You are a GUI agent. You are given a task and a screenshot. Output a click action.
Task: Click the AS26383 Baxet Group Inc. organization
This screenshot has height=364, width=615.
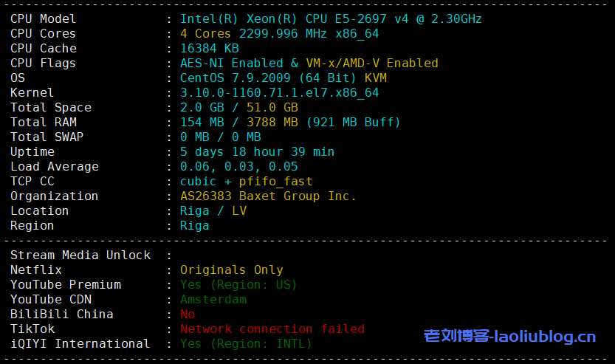coord(268,196)
